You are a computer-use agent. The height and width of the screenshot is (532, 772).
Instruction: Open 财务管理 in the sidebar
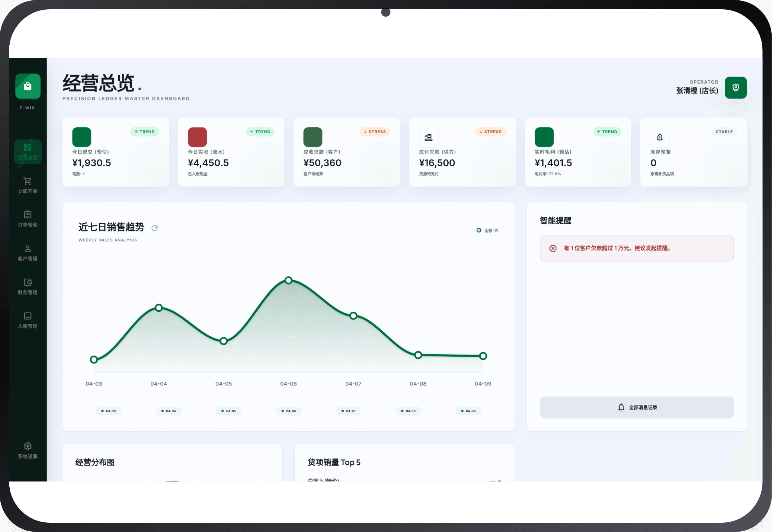click(28, 286)
